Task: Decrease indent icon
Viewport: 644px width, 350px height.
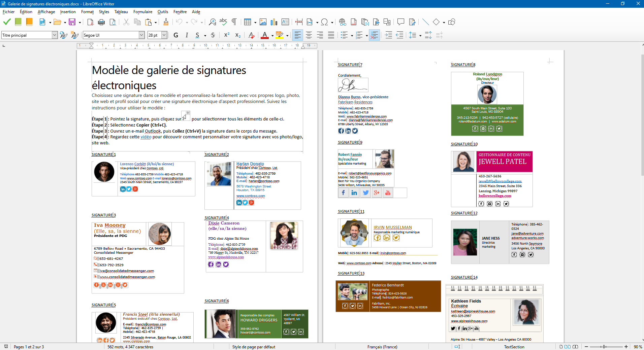Action: pos(399,35)
